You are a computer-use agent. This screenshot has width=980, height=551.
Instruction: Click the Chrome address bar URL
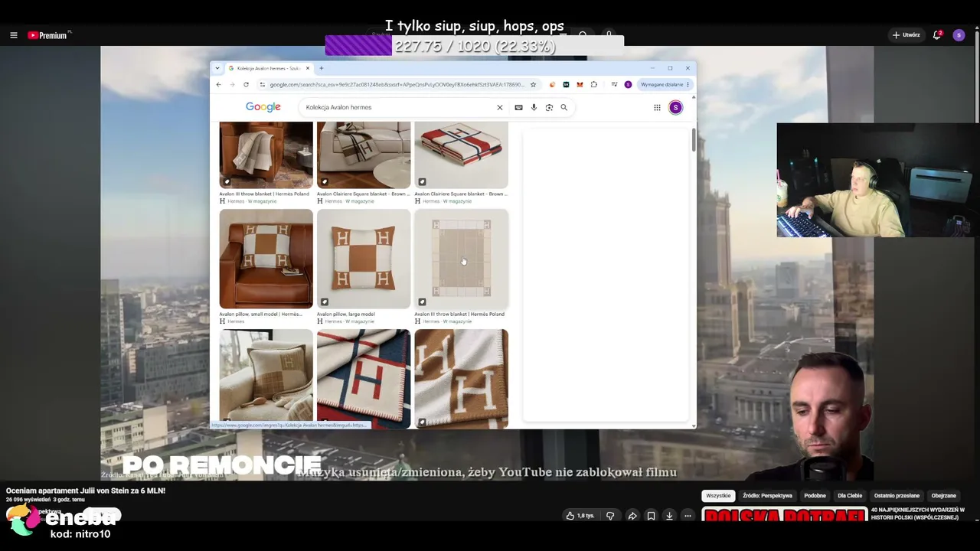[x=397, y=84]
